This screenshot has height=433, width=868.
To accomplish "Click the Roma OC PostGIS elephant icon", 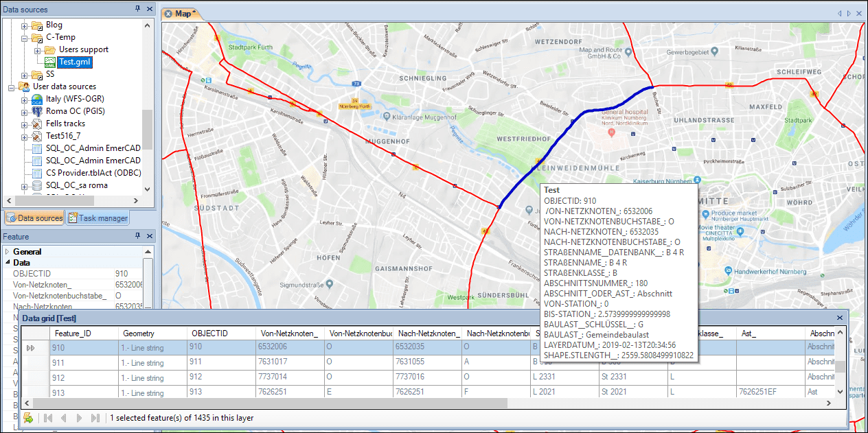I will coord(36,112).
